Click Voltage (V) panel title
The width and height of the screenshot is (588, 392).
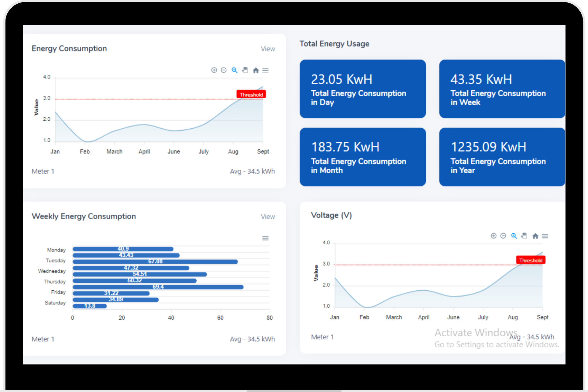click(x=331, y=215)
